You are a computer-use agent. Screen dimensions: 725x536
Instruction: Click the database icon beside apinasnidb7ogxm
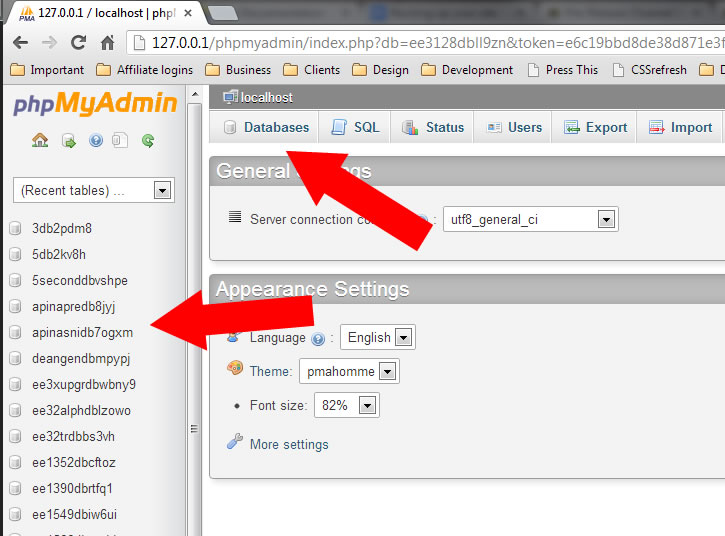pyautogui.click(x=15, y=332)
